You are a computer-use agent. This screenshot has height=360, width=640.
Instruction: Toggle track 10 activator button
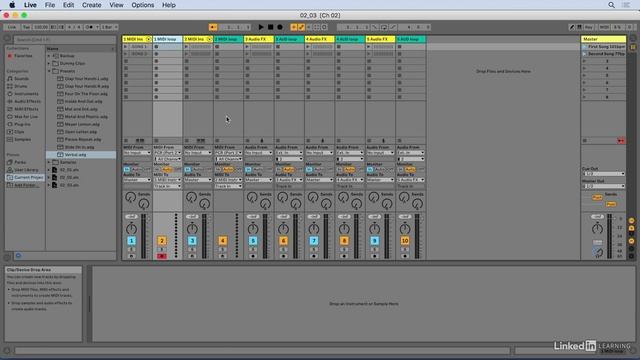405,241
